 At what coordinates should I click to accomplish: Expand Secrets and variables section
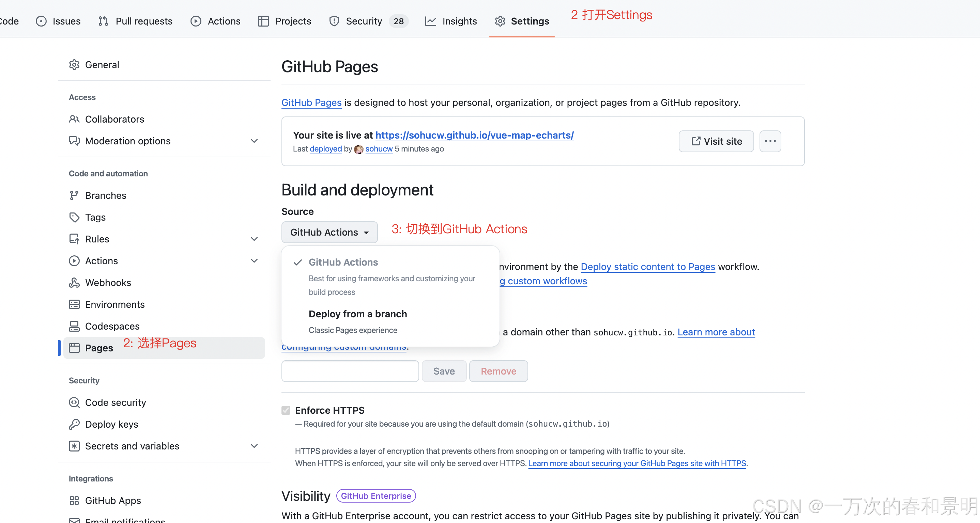[254, 446]
